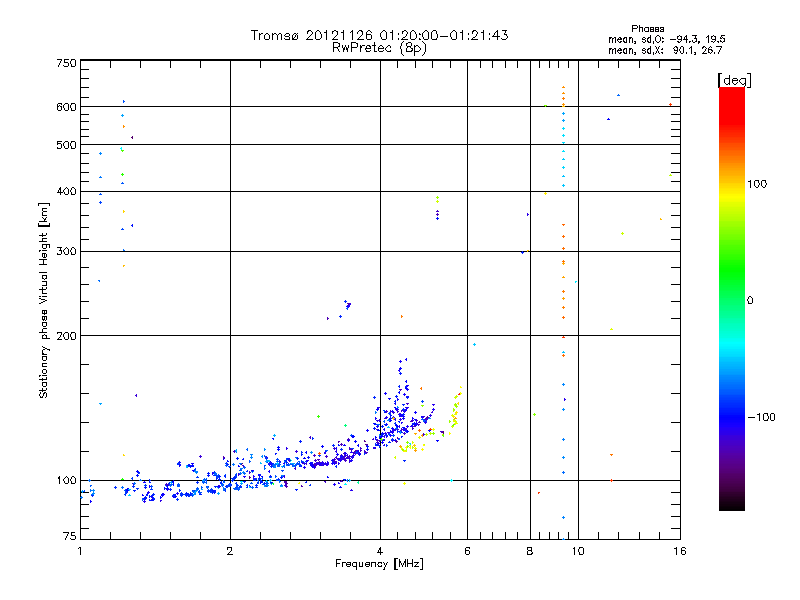The image size is (800, 600).
Task: Pick the black bottom of the phase colorbar
Action: [x=732, y=506]
